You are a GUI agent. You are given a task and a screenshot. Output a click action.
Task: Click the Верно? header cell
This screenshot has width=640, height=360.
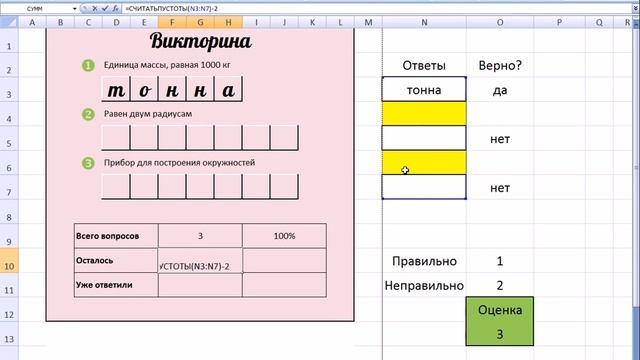pyautogui.click(x=500, y=65)
